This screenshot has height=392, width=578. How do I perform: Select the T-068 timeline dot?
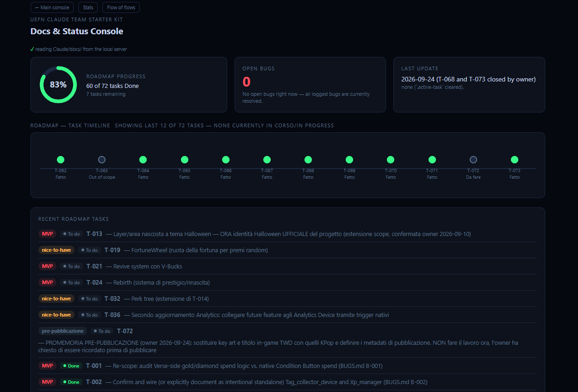pyautogui.click(x=308, y=160)
